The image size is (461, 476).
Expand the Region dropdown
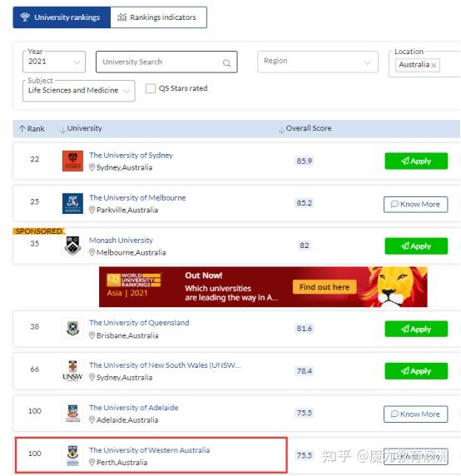[317, 62]
